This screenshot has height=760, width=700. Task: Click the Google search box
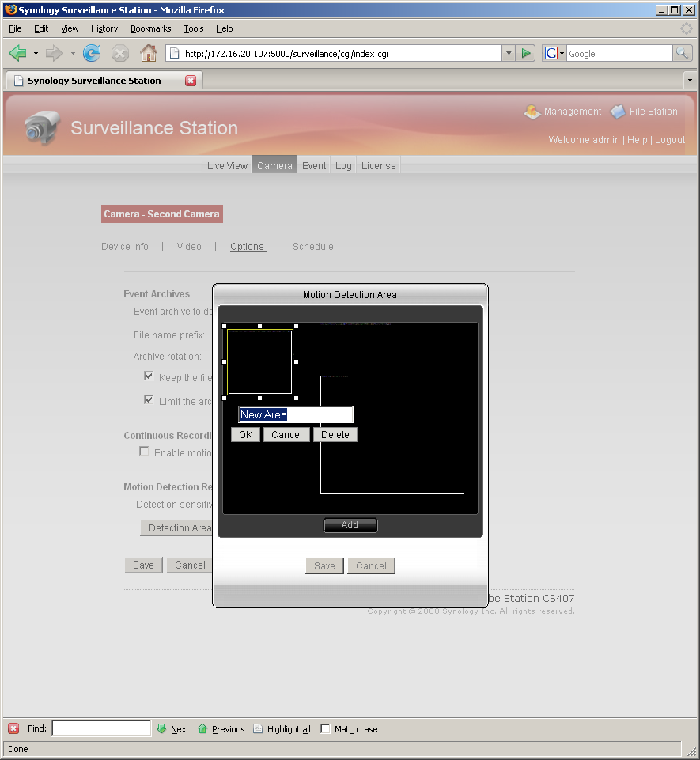tap(619, 53)
